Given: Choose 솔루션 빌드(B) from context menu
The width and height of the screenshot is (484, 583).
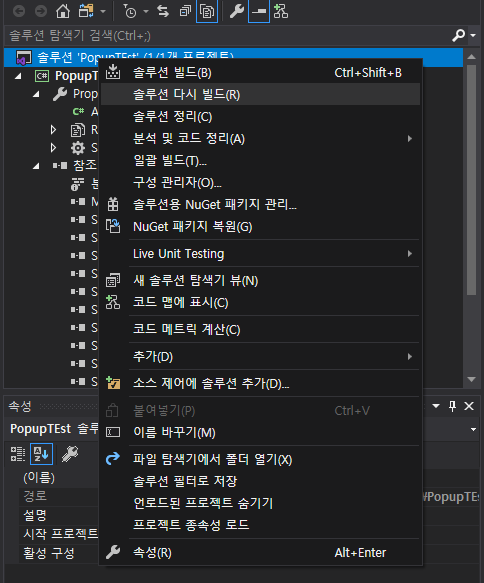Looking at the screenshot, I should tap(260, 73).
